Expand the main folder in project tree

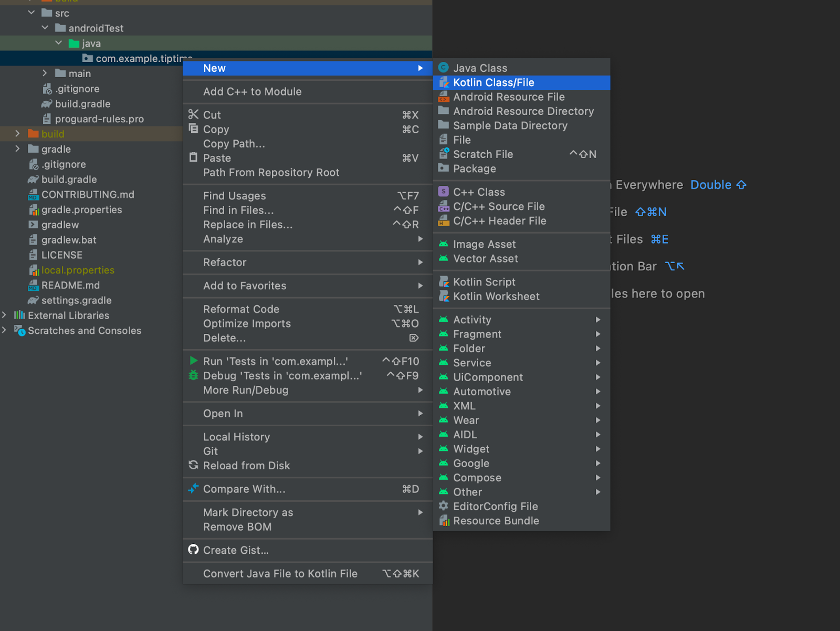[x=45, y=73]
